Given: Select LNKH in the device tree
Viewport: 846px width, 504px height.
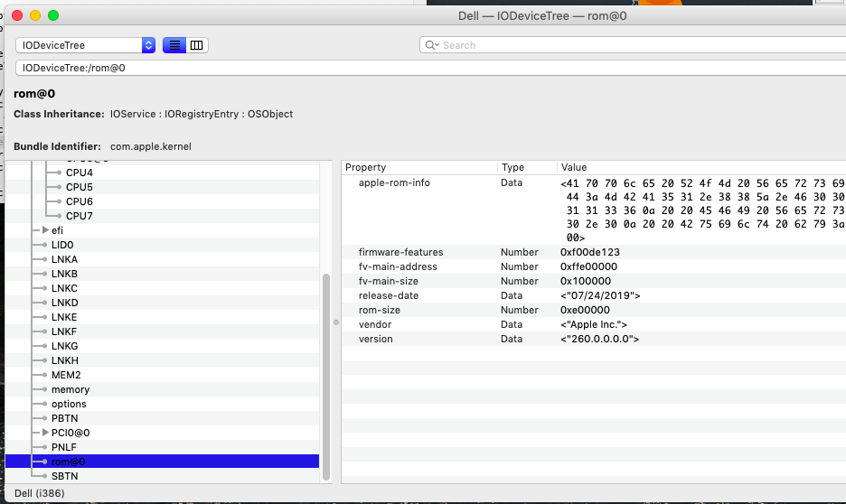Looking at the screenshot, I should pos(65,360).
